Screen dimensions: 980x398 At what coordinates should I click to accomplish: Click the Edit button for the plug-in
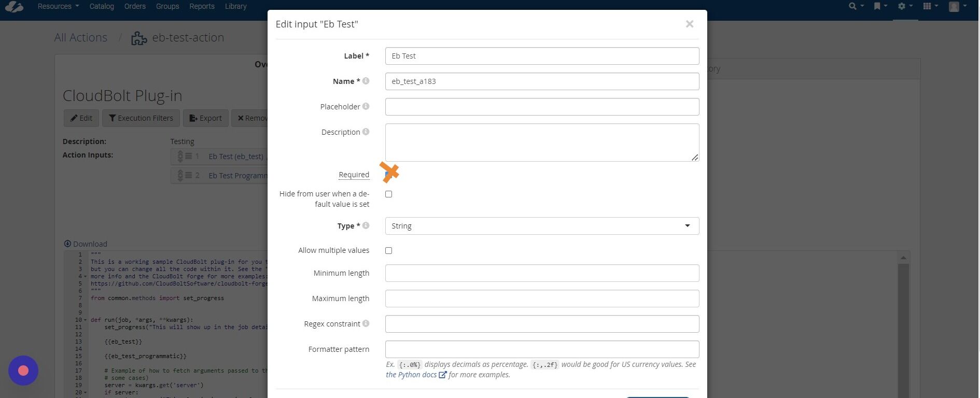81,118
